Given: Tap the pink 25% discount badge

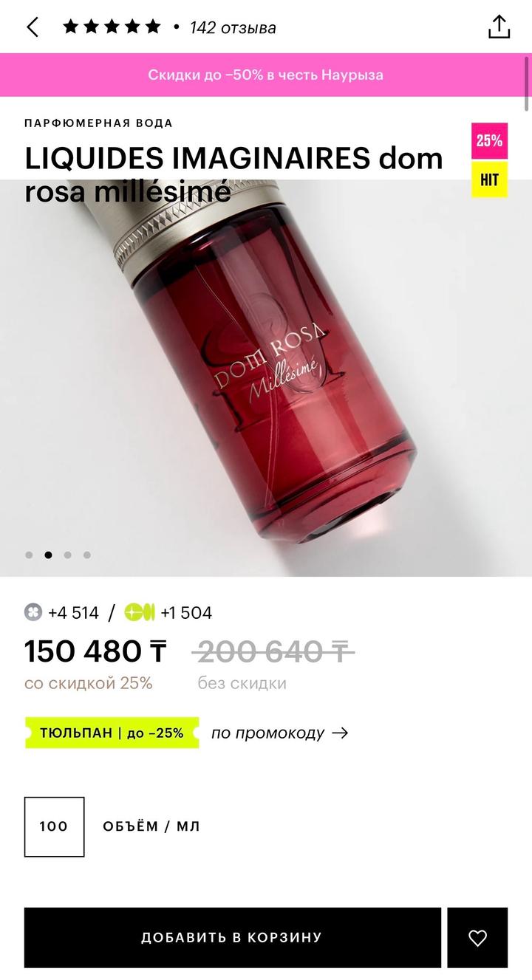Looking at the screenshot, I should pos(490,141).
